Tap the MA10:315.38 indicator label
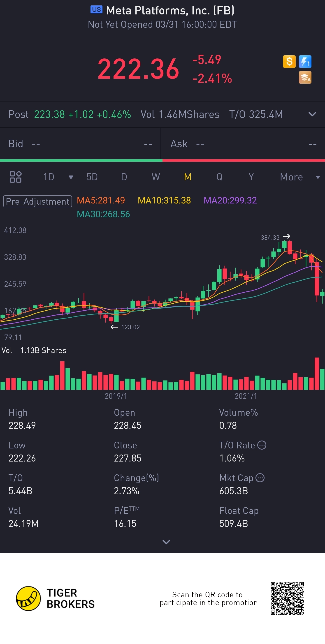This screenshot has height=644, width=325. tap(164, 201)
